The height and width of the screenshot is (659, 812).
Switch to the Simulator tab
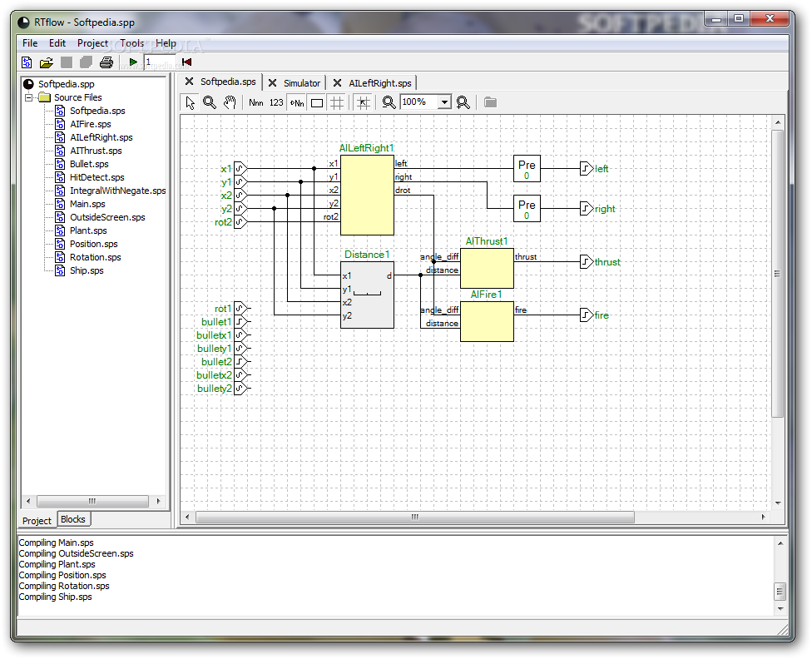(301, 83)
